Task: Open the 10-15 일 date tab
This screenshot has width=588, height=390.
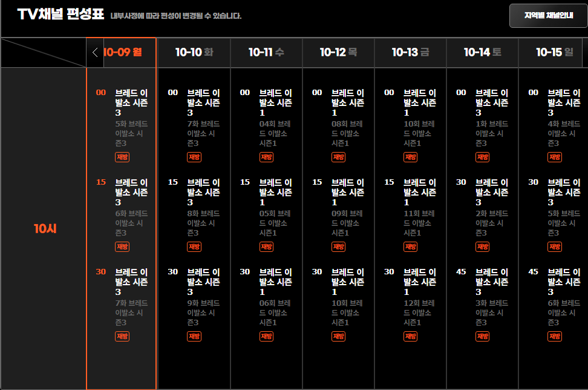Action: click(x=554, y=53)
